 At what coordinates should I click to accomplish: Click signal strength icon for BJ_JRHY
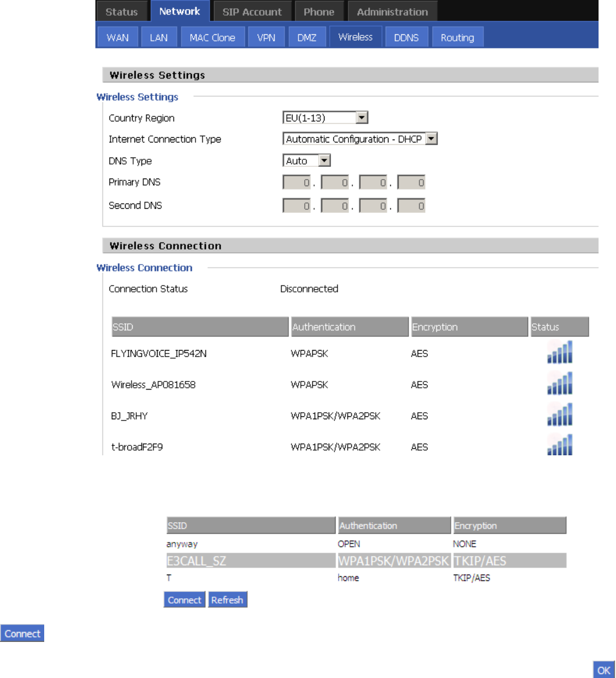point(560,414)
